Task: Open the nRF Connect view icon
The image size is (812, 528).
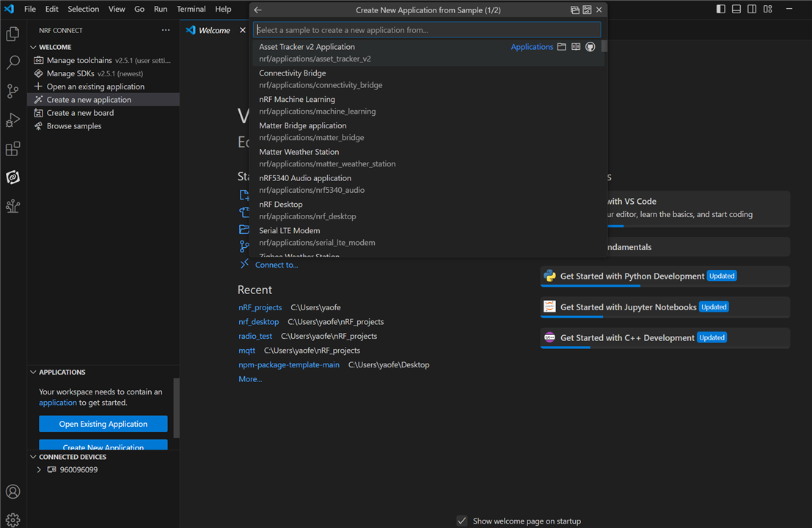Action: 13,177
